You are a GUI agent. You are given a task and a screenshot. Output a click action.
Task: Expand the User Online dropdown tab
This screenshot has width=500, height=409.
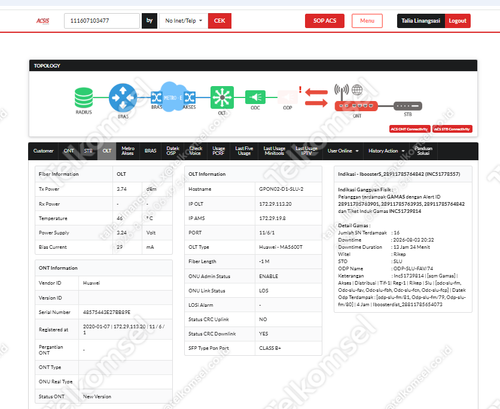click(343, 151)
